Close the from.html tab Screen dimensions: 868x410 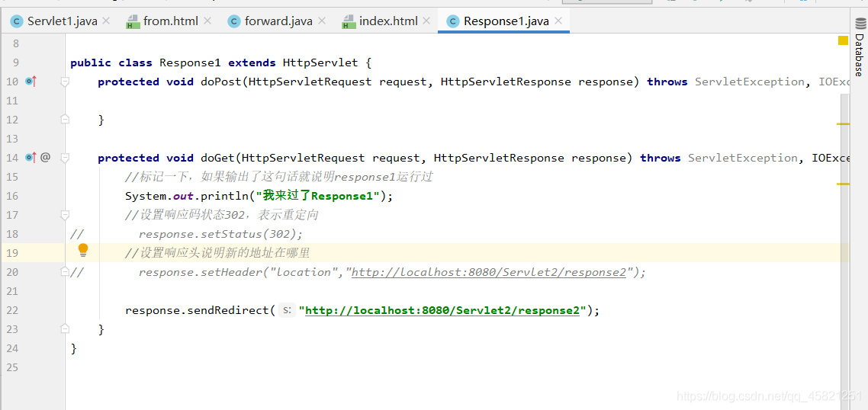pyautogui.click(x=207, y=21)
